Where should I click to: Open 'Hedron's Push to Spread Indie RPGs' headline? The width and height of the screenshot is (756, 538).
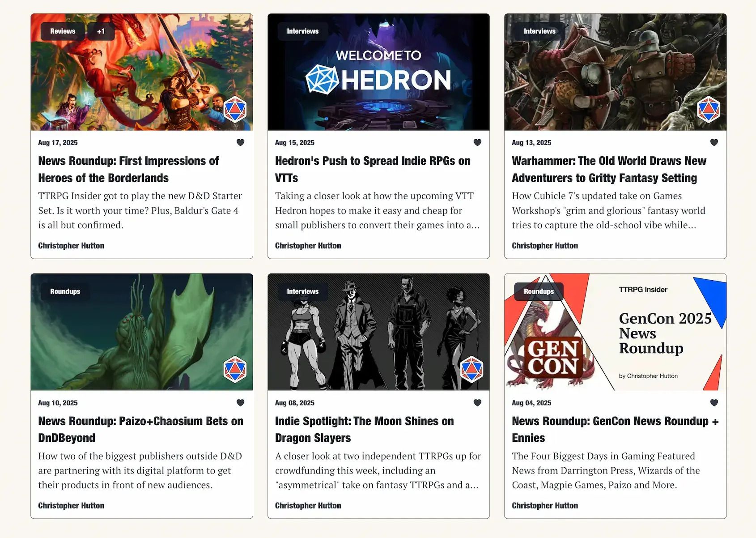click(x=373, y=169)
